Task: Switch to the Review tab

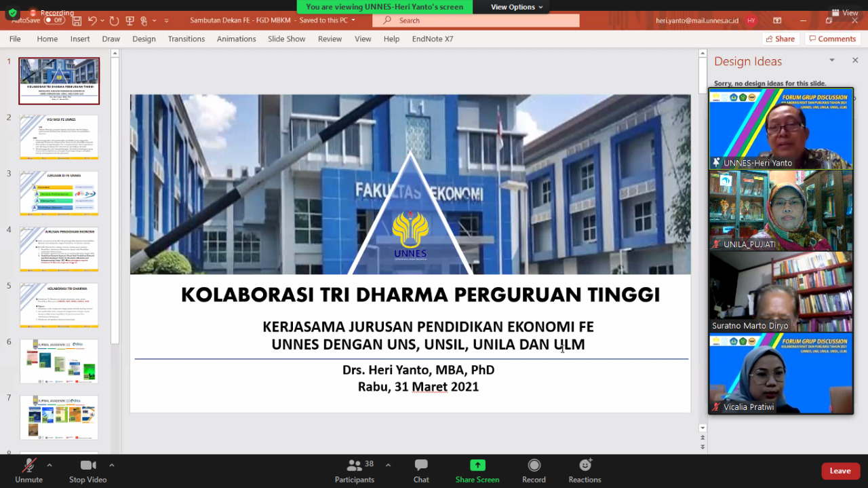Action: [x=330, y=39]
